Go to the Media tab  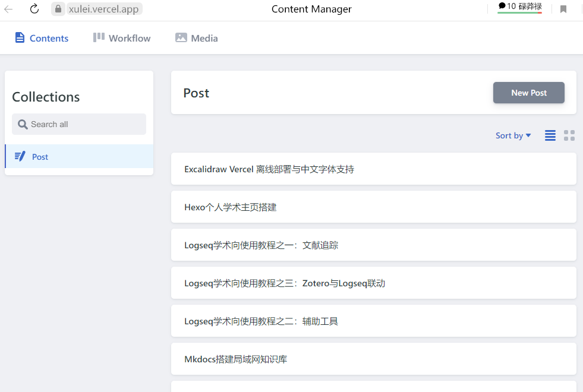(x=197, y=38)
